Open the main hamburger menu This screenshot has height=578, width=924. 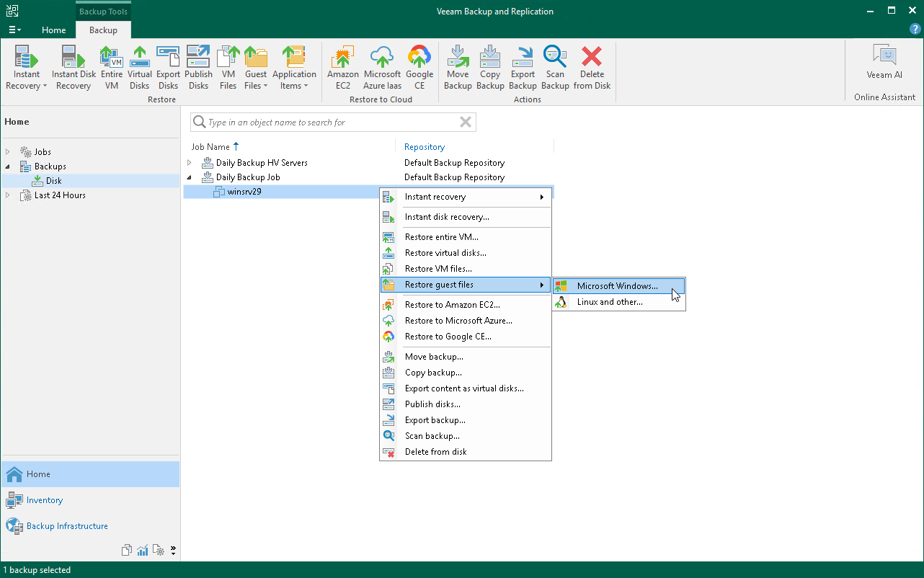(x=14, y=30)
